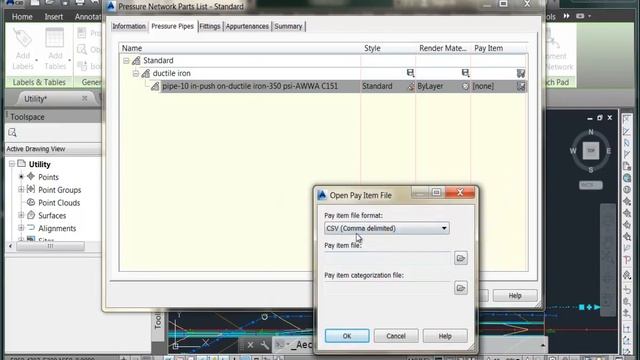Close the Utility* drawing tab
Screen dimensions: 640x360
[84, 99]
